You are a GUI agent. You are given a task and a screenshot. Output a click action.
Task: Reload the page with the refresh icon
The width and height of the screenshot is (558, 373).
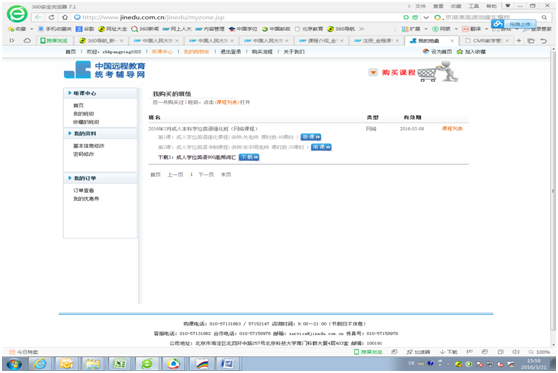[x=52, y=17]
